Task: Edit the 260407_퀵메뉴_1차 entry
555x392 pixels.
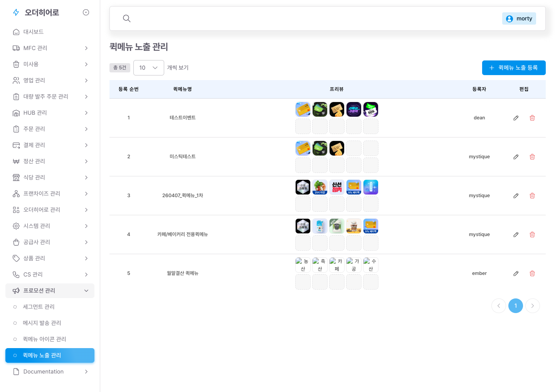Action: [x=516, y=196]
